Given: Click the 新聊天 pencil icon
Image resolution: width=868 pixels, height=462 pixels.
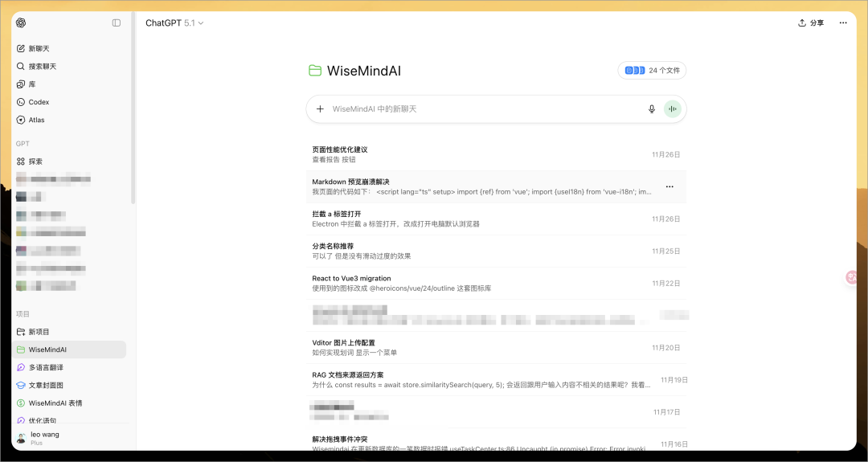Looking at the screenshot, I should [20, 49].
